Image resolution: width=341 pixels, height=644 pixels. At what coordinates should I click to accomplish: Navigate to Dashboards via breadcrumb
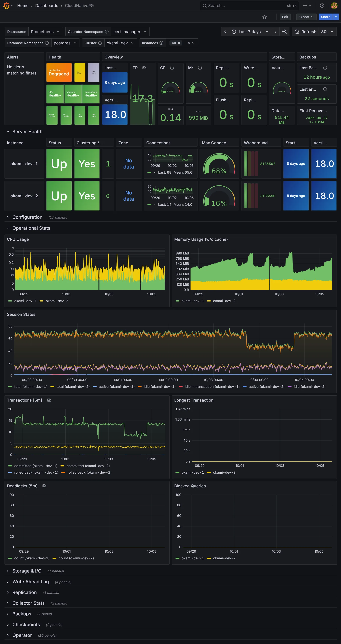coord(46,5)
